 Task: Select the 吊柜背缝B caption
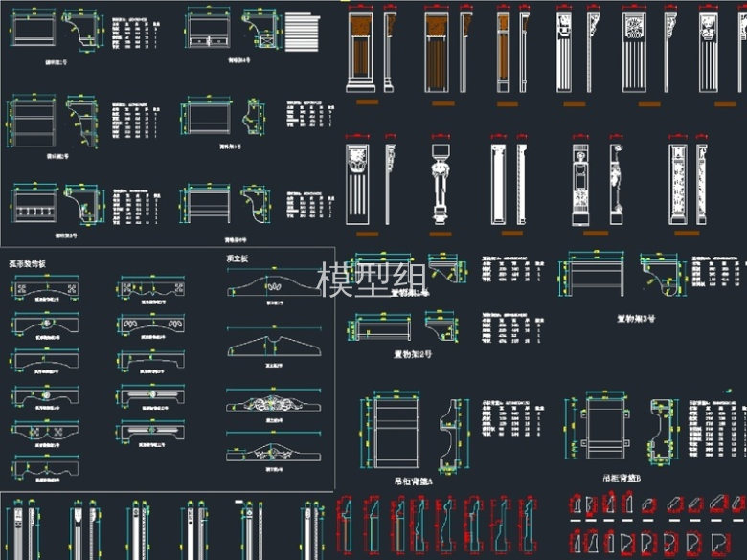coord(623,476)
